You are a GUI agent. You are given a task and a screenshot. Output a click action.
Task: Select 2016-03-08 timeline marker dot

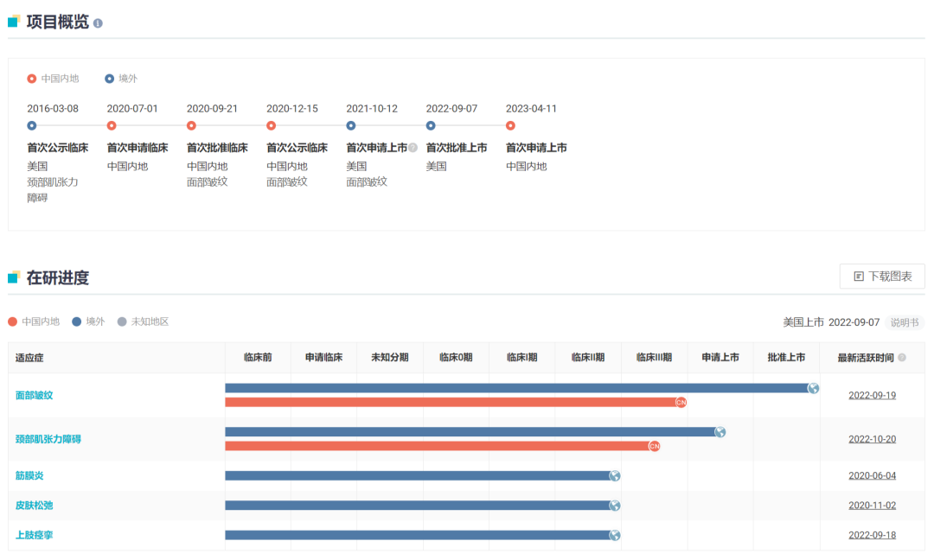point(32,126)
